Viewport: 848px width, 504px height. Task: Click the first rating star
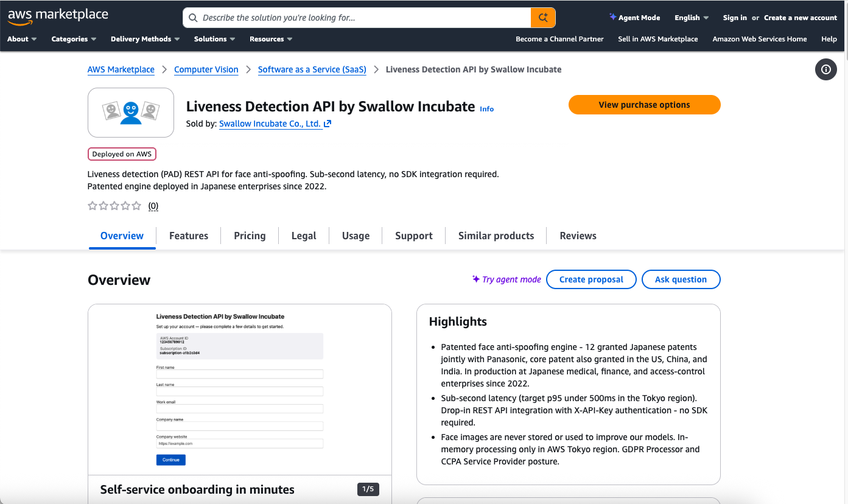click(93, 206)
